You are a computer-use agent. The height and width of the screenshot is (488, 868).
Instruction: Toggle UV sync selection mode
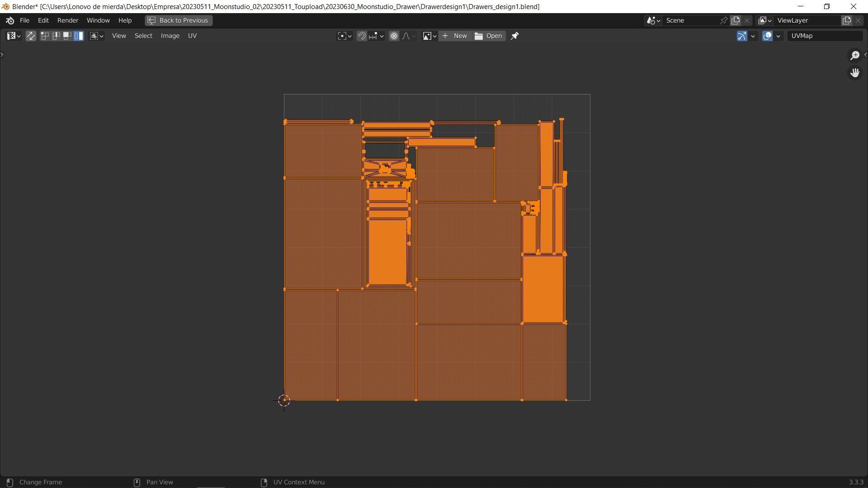pyautogui.click(x=31, y=36)
